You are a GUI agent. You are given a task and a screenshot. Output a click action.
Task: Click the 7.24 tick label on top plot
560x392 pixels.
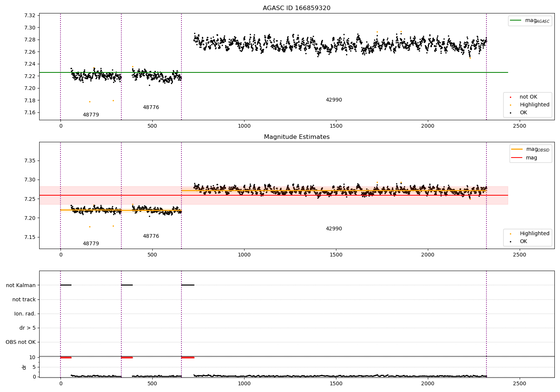tap(29, 64)
